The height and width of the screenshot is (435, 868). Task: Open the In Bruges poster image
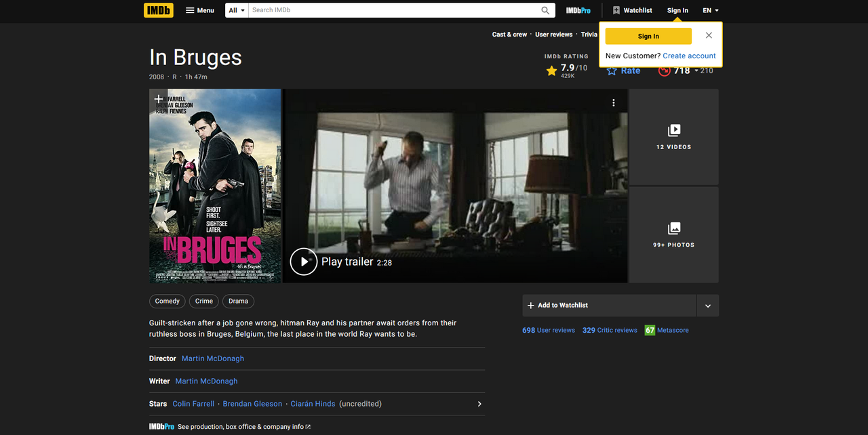pos(215,186)
